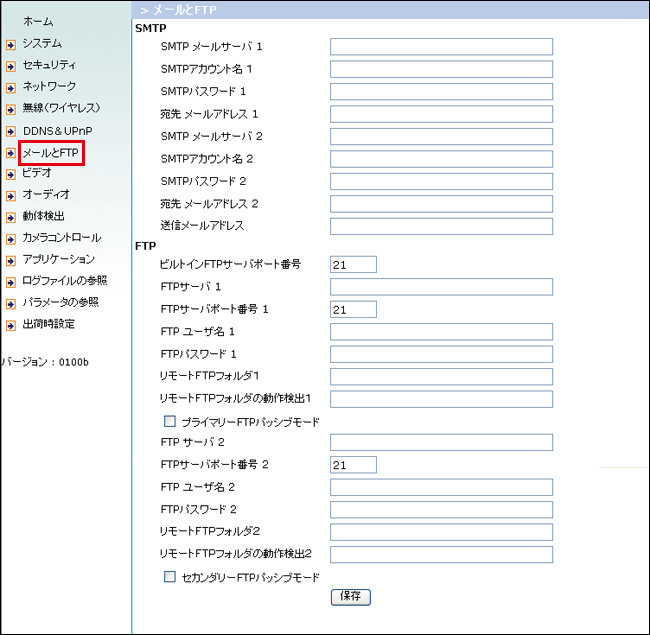Click arrow icon beside セキュリティ
650x635 pixels.
[x=11, y=66]
